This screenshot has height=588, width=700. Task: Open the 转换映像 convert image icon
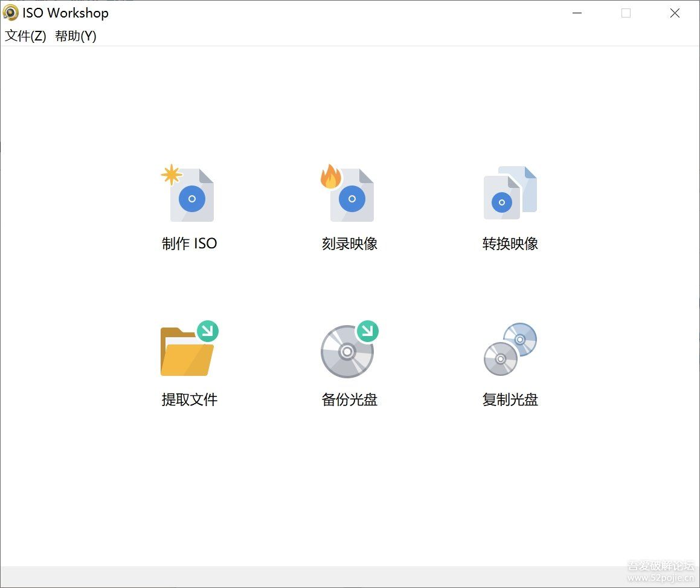pos(509,193)
